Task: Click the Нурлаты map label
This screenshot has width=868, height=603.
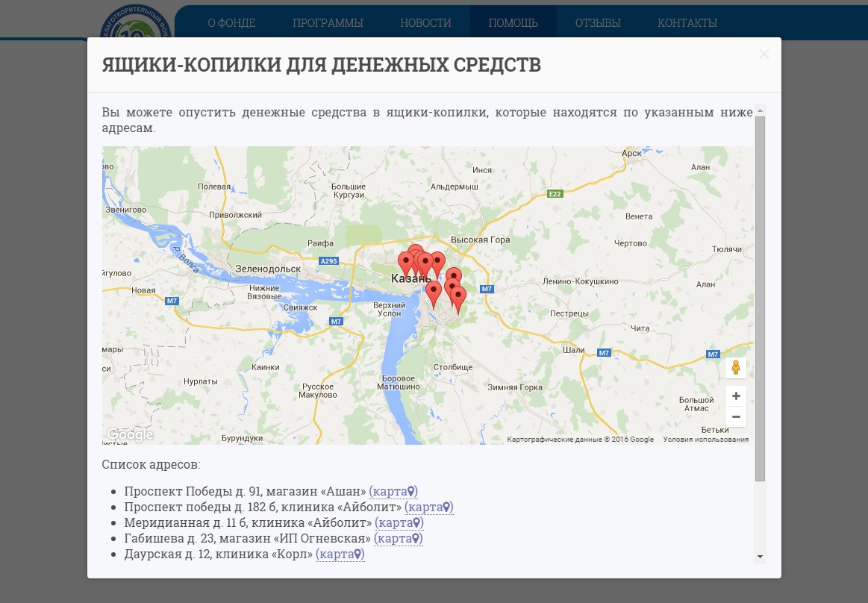Action: pos(200,381)
